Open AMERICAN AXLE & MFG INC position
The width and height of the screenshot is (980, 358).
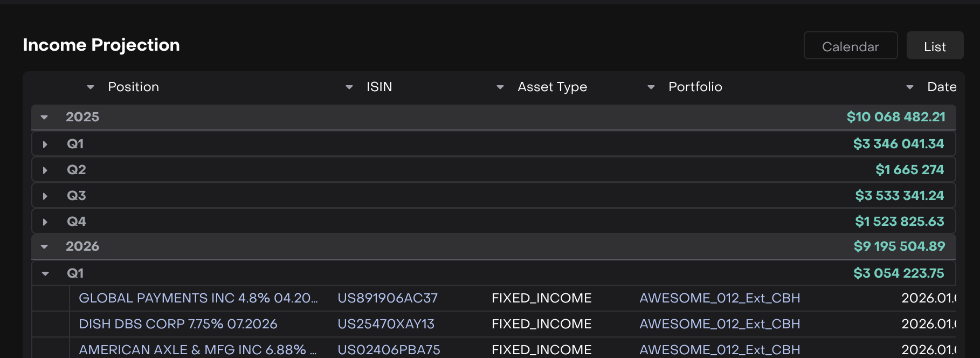click(197, 349)
